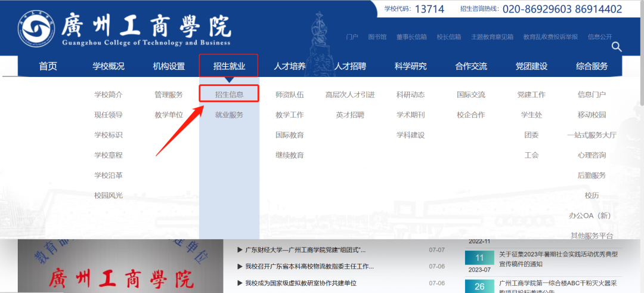Open 科研动态 page
Image resolution: width=644 pixels, height=293 pixels.
click(410, 95)
